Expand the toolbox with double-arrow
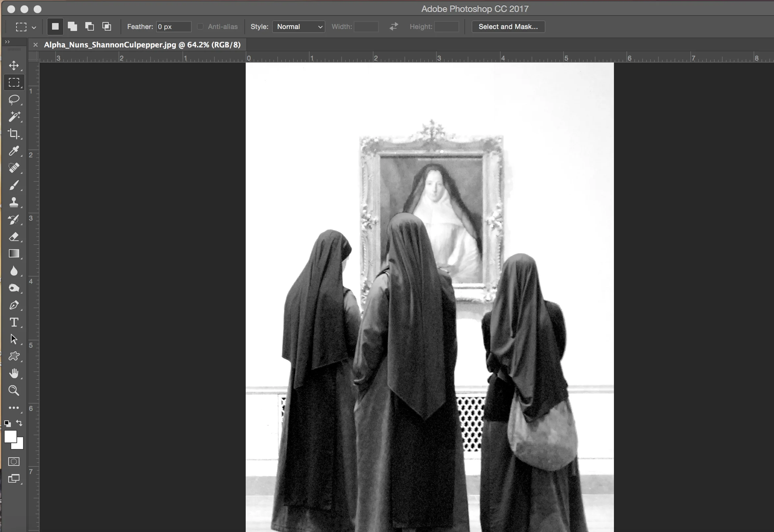The image size is (774, 532). click(x=7, y=42)
